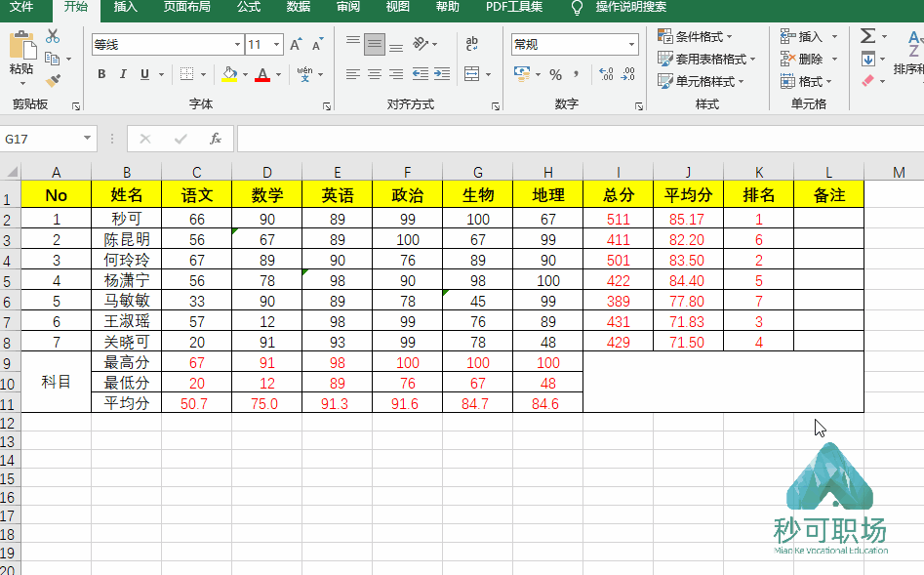This screenshot has width=924, height=575.
Task: Apply comma style
Action: pyautogui.click(x=576, y=74)
